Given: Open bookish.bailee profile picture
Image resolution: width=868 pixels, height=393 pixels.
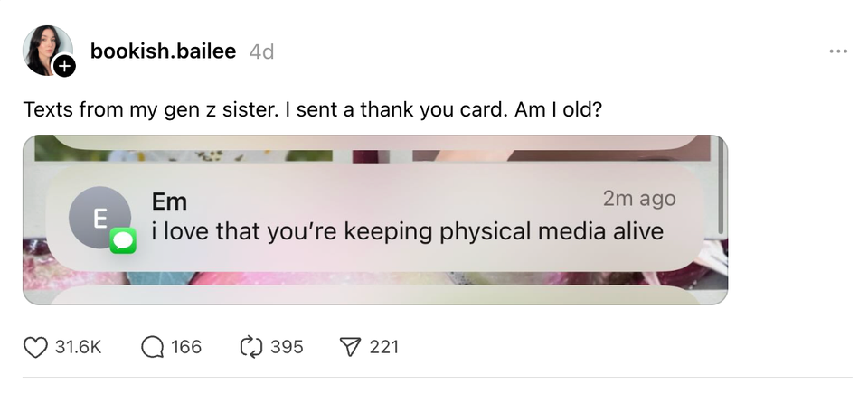Looking at the screenshot, I should click(43, 49).
